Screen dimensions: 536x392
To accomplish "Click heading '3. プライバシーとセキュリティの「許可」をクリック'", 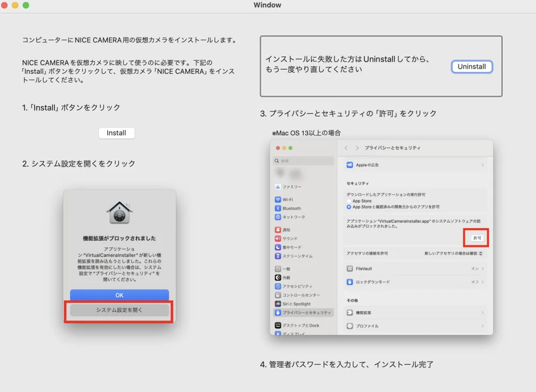I will [x=348, y=114].
